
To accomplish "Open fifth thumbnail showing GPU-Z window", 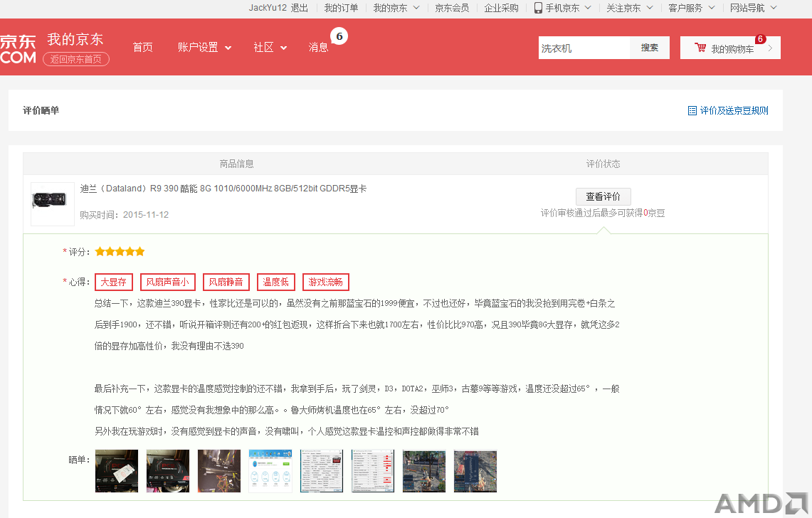I will [322, 471].
